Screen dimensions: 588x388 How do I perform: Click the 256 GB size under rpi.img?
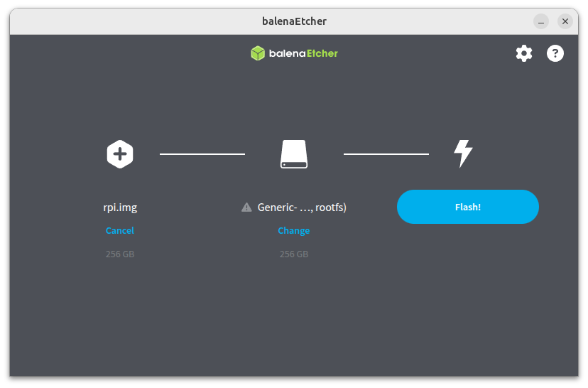point(120,254)
